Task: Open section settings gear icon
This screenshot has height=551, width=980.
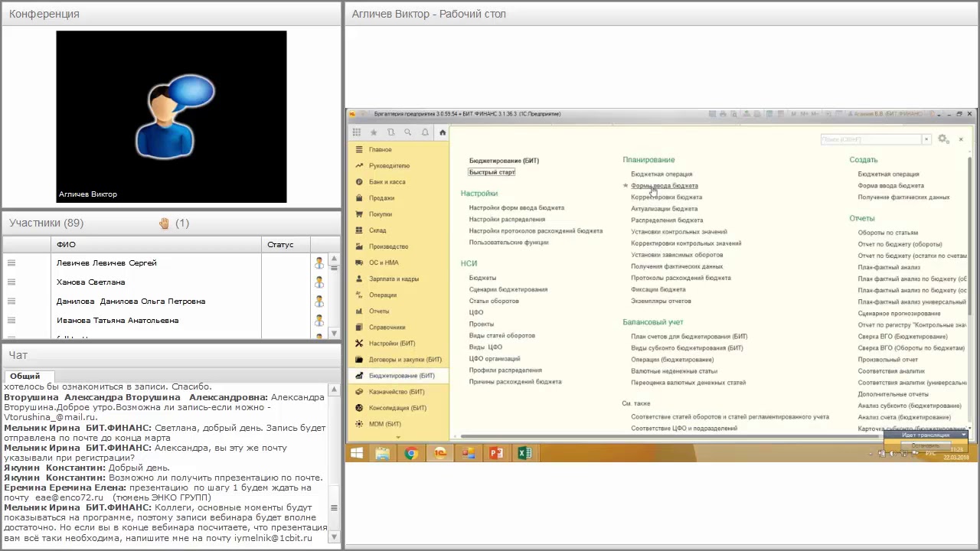Action: point(943,139)
